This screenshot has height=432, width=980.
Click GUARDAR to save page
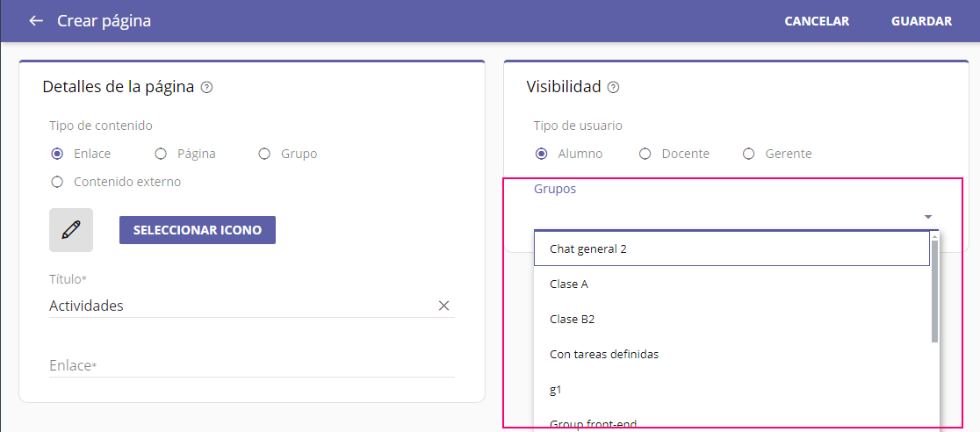(x=921, y=21)
